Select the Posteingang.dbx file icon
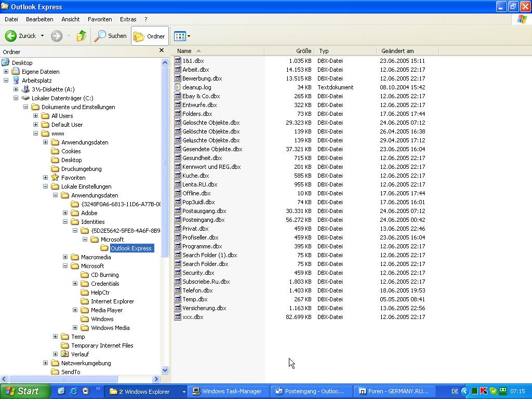 point(178,220)
